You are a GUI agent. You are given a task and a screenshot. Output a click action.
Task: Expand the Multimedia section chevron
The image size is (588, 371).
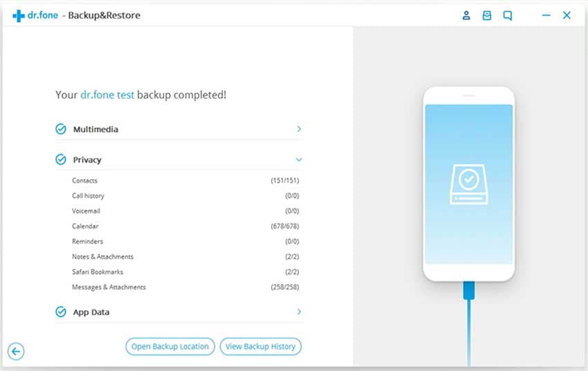pyautogui.click(x=299, y=129)
